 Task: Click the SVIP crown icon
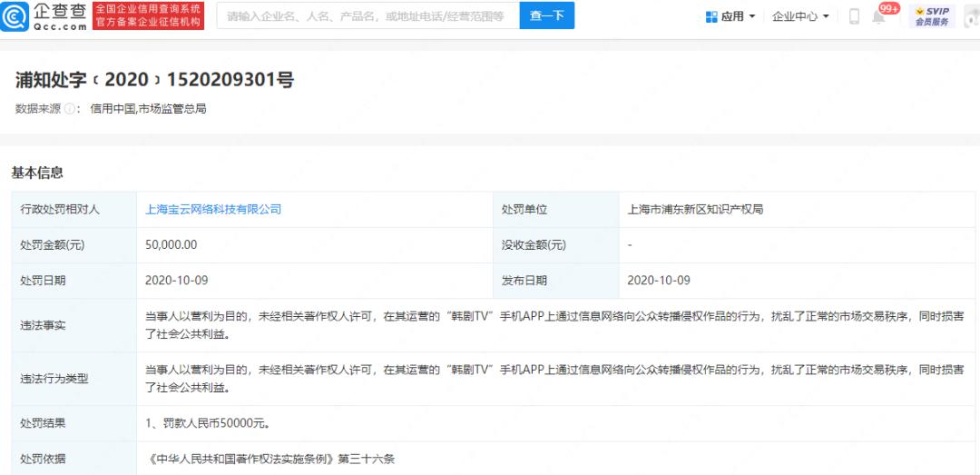click(919, 10)
